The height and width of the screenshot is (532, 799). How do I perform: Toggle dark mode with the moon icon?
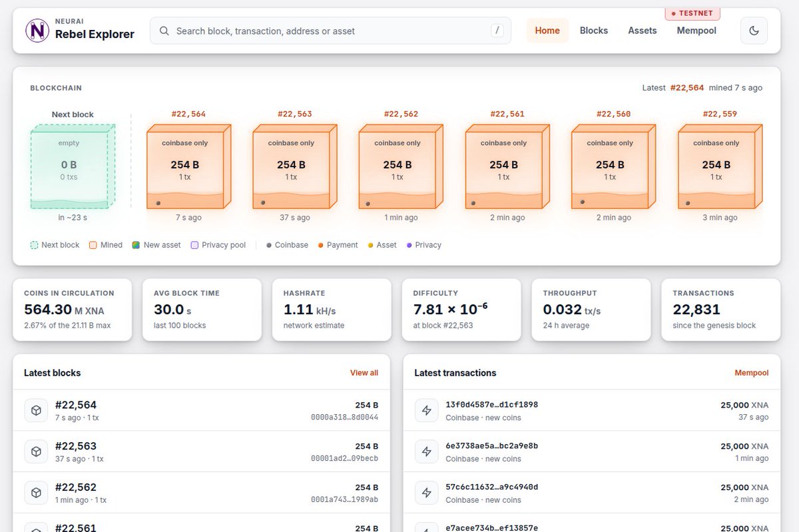pyautogui.click(x=754, y=31)
